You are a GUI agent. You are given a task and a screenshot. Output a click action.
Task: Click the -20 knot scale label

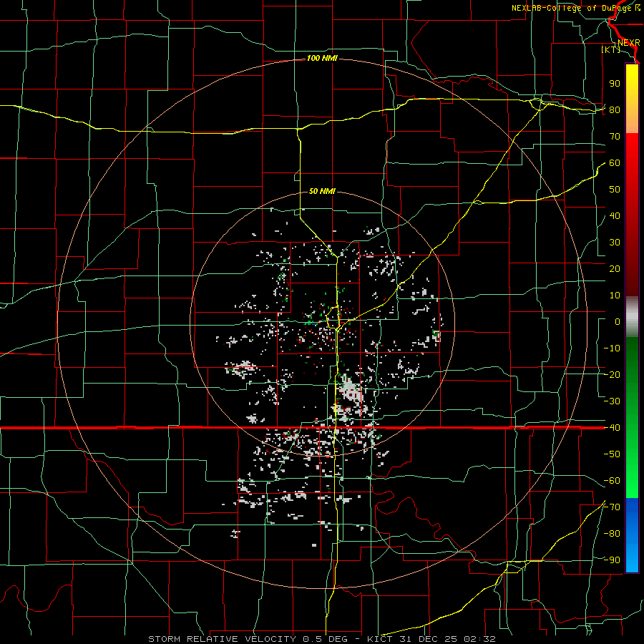point(612,375)
